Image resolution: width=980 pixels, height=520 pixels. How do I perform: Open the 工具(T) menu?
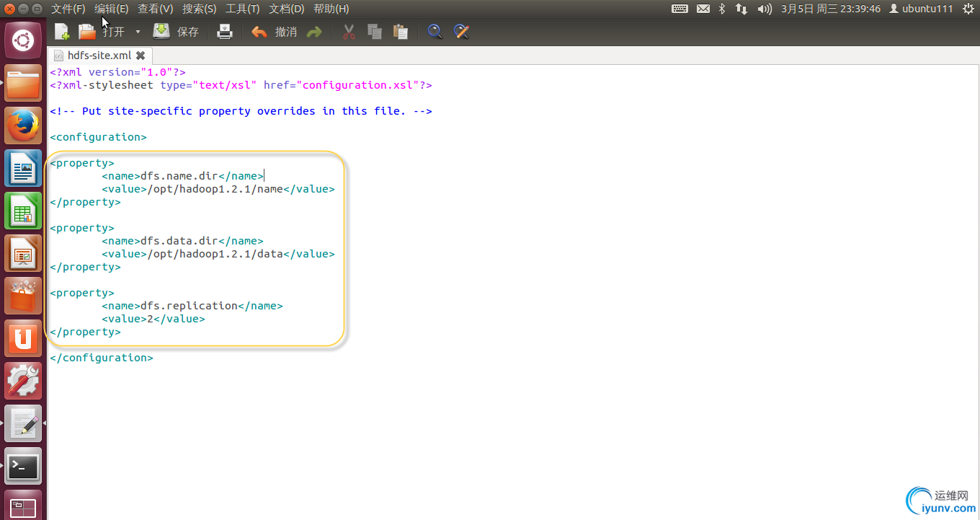pos(242,9)
